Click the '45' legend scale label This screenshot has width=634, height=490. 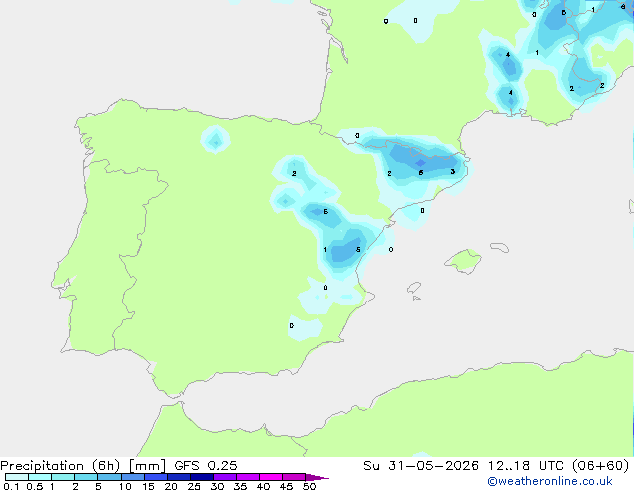tap(286, 486)
